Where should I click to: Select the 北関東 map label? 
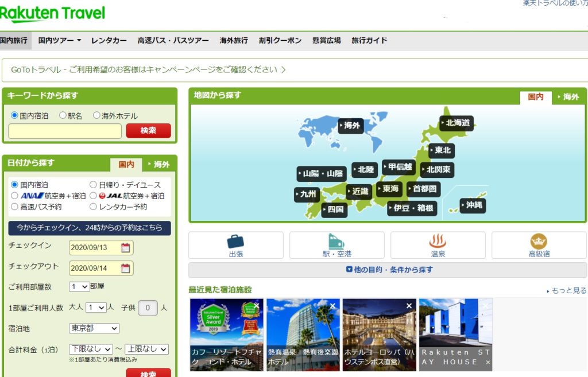click(x=437, y=169)
